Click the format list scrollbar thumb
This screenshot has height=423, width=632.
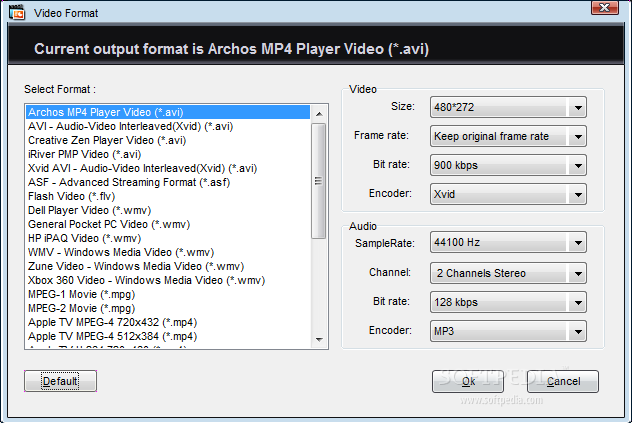click(319, 181)
